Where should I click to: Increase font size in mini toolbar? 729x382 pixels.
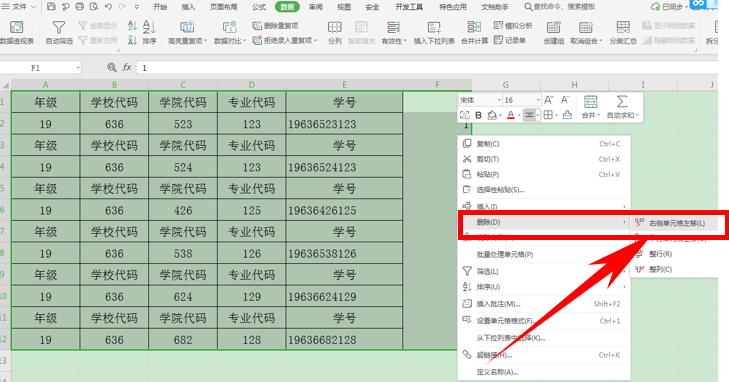pyautogui.click(x=549, y=100)
